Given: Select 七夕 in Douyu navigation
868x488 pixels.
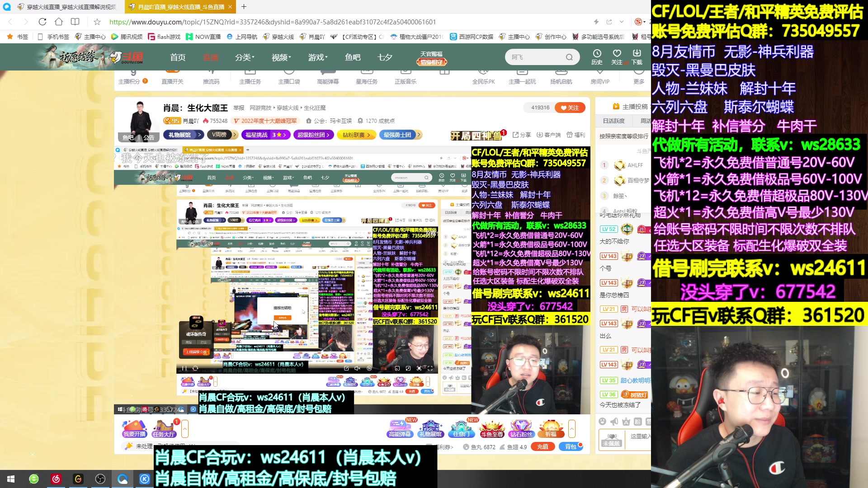Looking at the screenshot, I should pyautogui.click(x=385, y=57).
